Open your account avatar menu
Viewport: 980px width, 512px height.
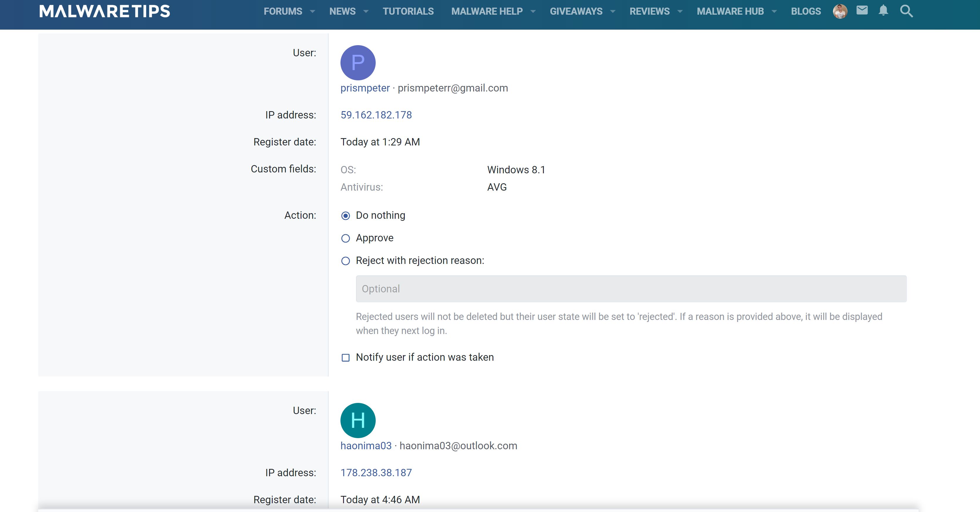[840, 11]
